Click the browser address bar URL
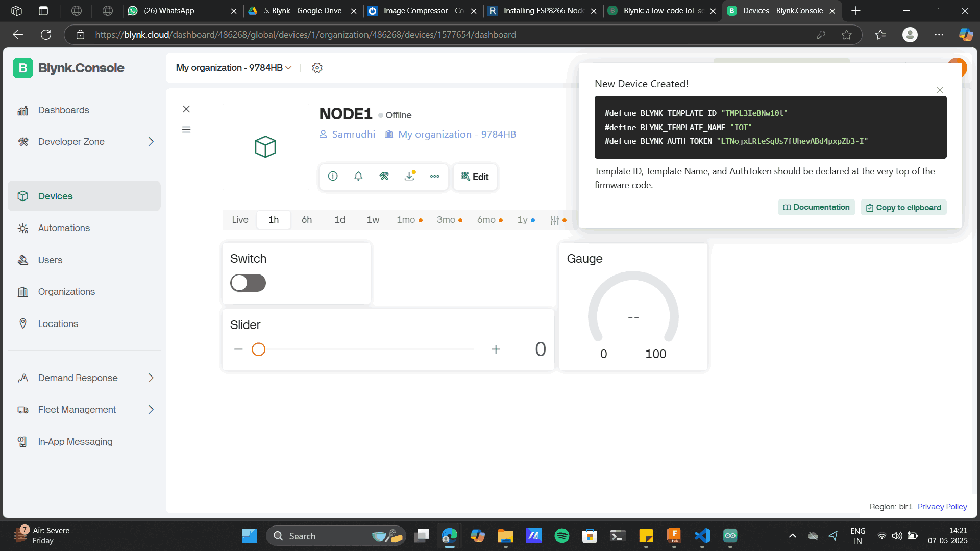The height and width of the screenshot is (551, 980). point(305,35)
